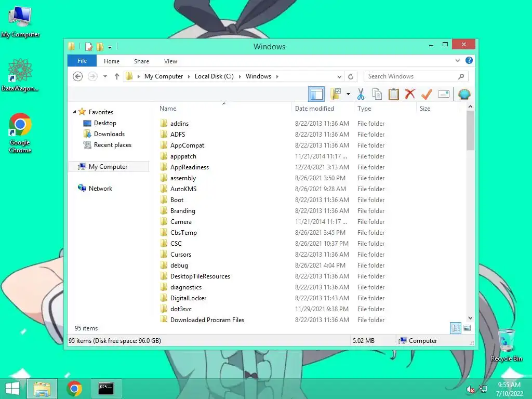532x399 pixels.
Task: Select Desktop under Favorites
Action: point(105,123)
